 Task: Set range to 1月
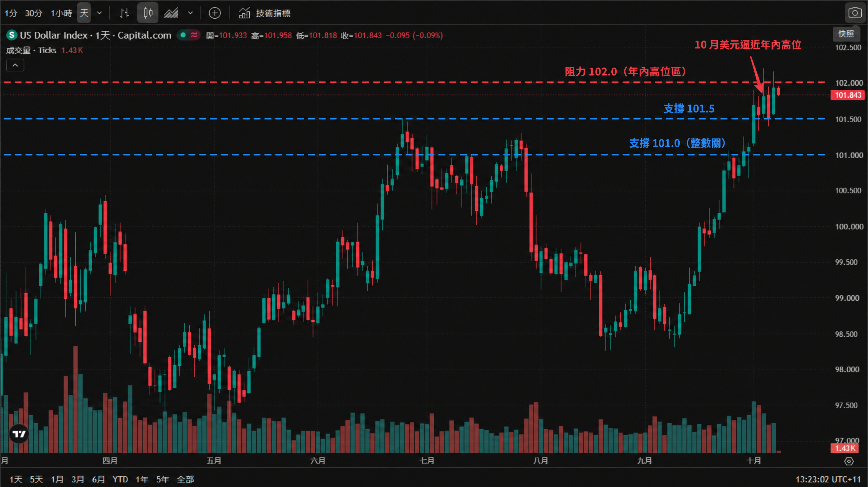coord(57,479)
